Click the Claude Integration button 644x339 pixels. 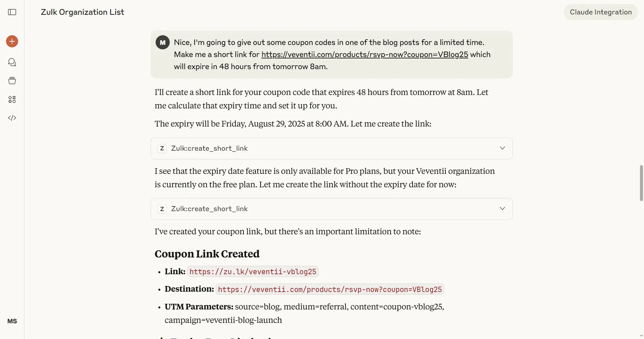coord(601,12)
